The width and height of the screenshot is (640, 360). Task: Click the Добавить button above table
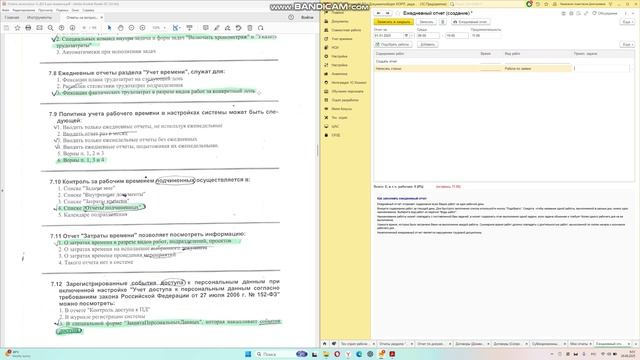(427, 44)
